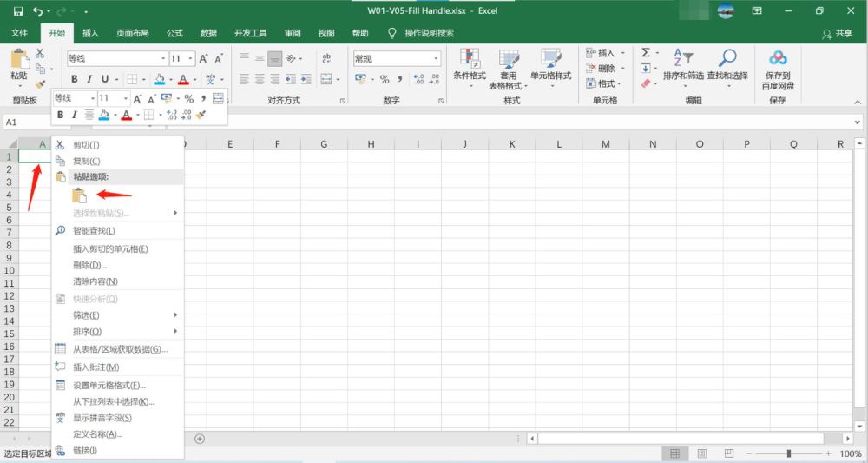The width and height of the screenshot is (868, 463).
Task: Click the ribbon fill color bucket swatch
Action: click(x=160, y=79)
